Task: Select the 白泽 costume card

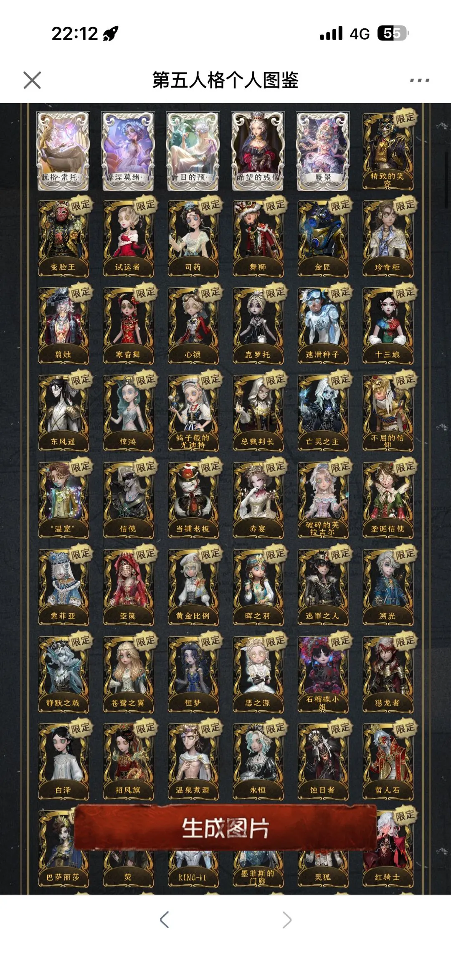Action: point(63,761)
